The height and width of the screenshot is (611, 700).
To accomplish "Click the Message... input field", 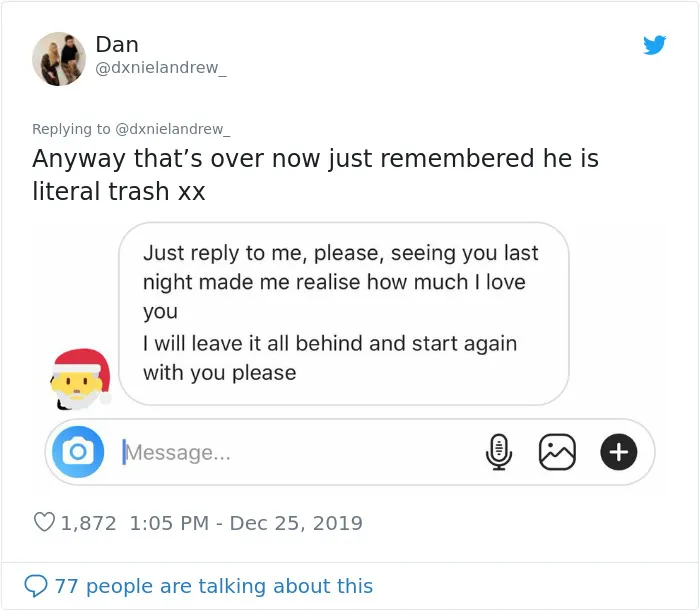I will (299, 452).
